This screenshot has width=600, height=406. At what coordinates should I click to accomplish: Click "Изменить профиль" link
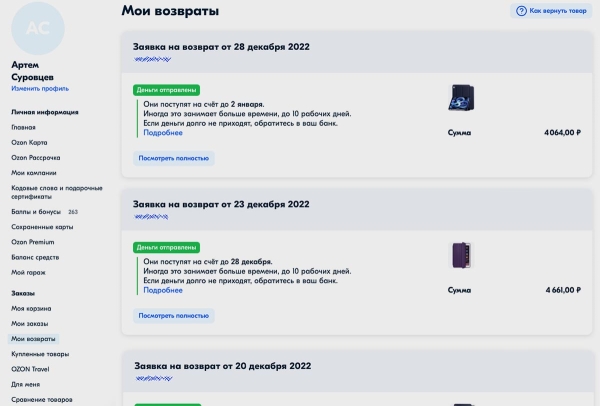[x=40, y=88]
